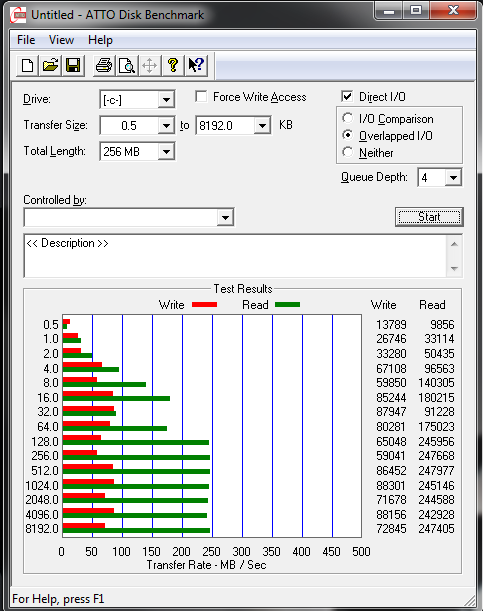Click inside the Description text box
Viewport: 483px width, 611px height.
tap(235, 256)
